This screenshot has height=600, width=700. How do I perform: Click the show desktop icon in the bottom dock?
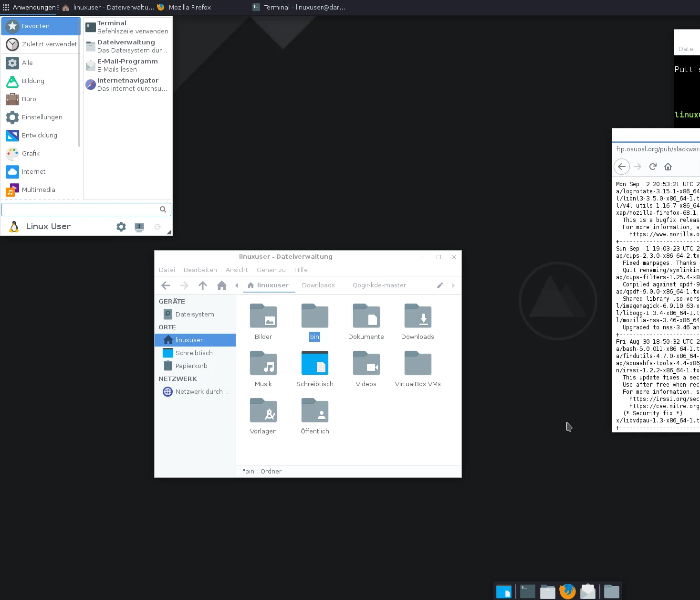coord(504,591)
